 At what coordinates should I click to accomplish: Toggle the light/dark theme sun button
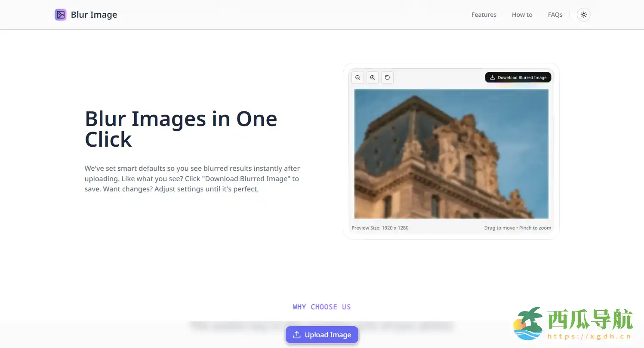point(583,15)
